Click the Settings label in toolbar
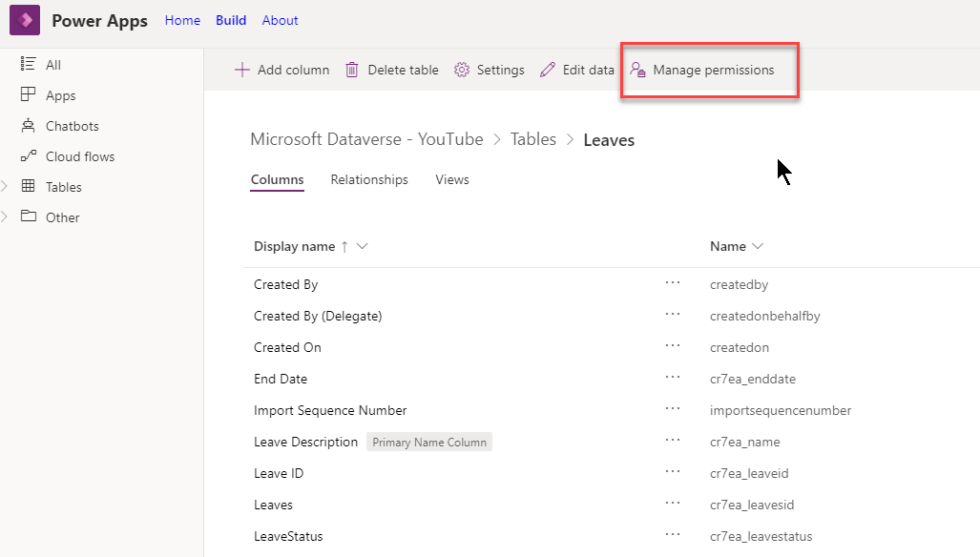The width and height of the screenshot is (980, 557). (501, 70)
